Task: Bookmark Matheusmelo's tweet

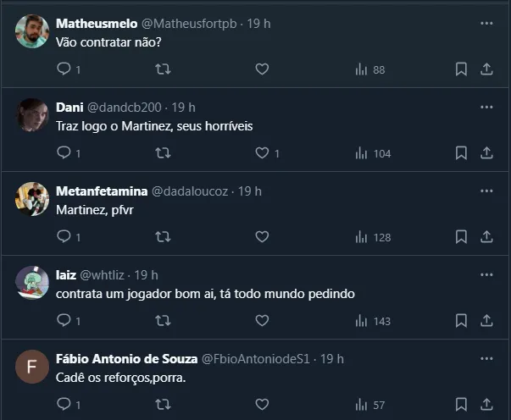Action: pyautogui.click(x=461, y=69)
